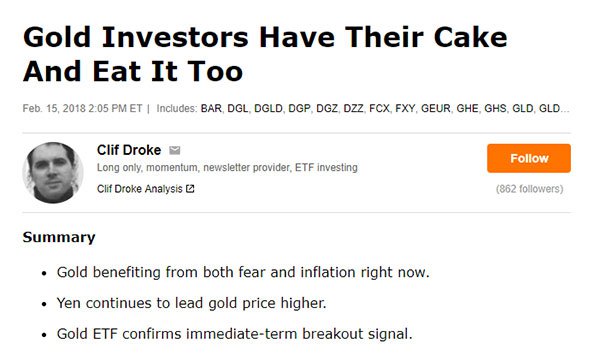
Task: Open the DGLD ticker link
Action: [x=268, y=109]
